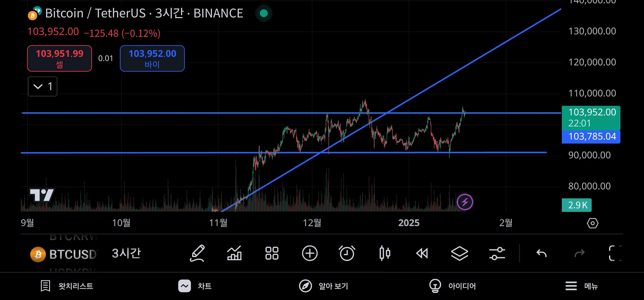Expand the collapsed indicator legend
Image resolution: width=644 pixels, height=300 pixels.
43,86
